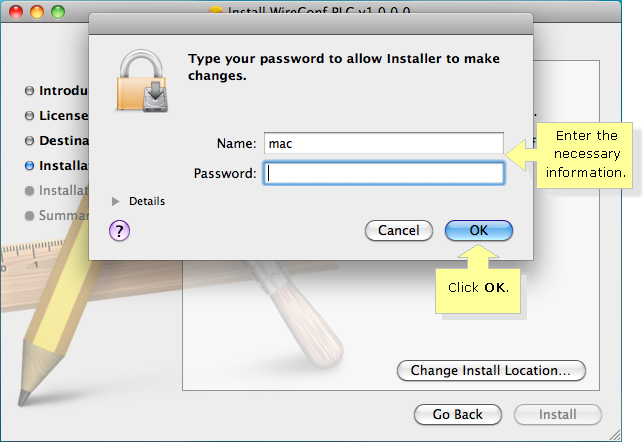Click the greyed Installation step bullet
The image size is (643, 445).
[29, 191]
